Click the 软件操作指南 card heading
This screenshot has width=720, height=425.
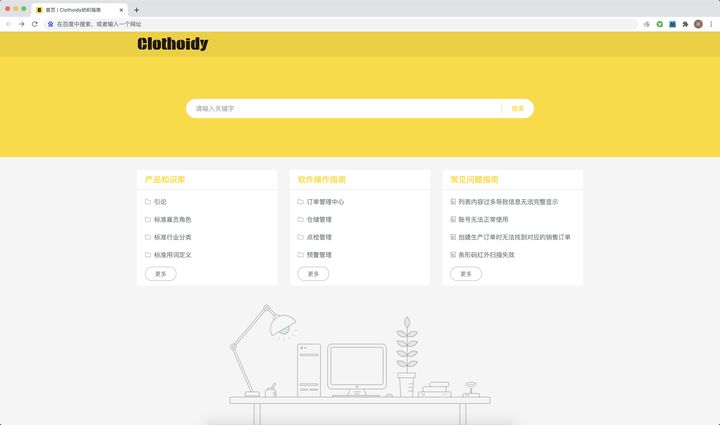pyautogui.click(x=321, y=179)
